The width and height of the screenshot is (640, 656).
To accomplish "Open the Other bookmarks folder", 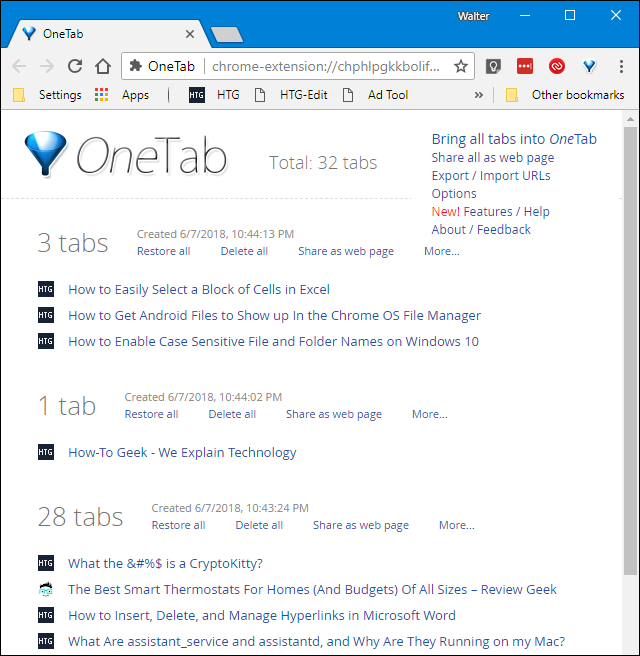I will pyautogui.click(x=565, y=95).
